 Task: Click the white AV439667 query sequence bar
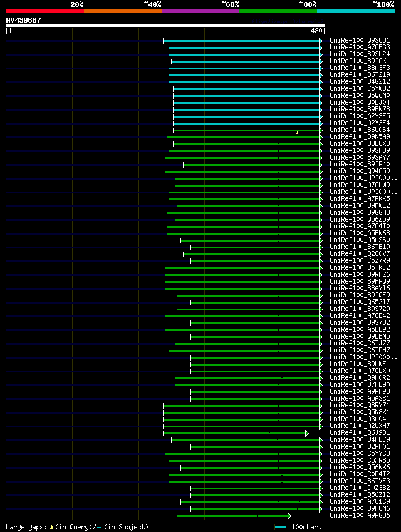(x=165, y=26)
